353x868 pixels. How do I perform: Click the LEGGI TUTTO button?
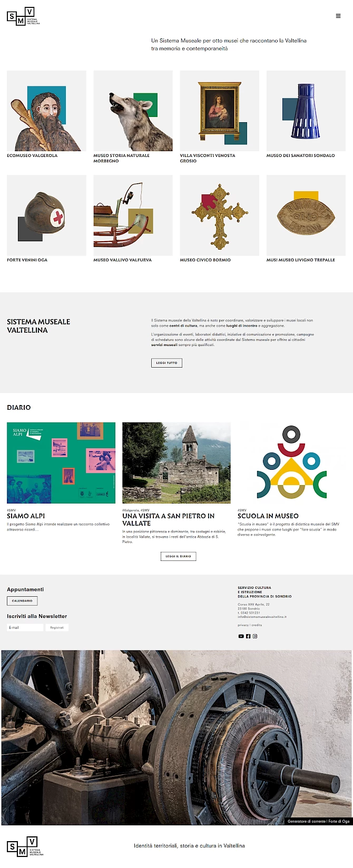point(166,363)
